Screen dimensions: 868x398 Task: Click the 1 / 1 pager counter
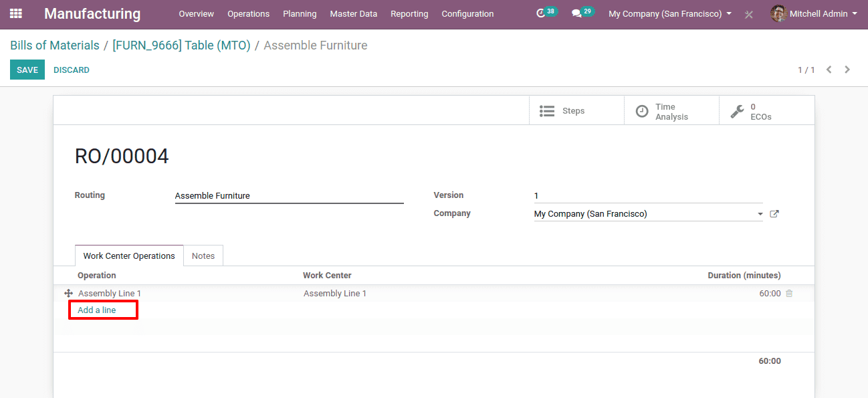coord(806,70)
